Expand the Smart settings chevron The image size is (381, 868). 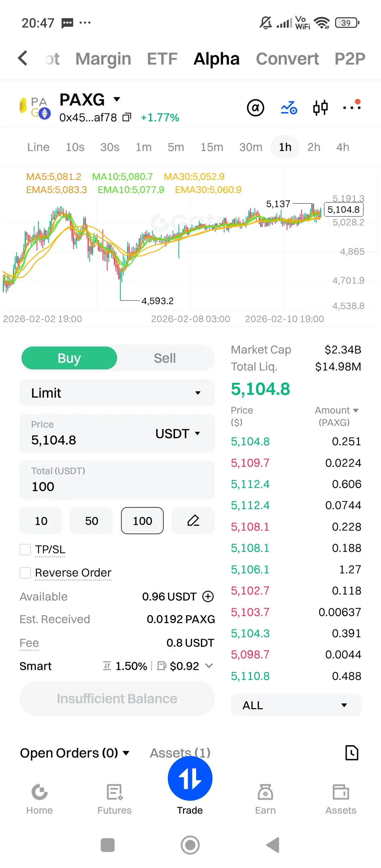pyautogui.click(x=209, y=666)
